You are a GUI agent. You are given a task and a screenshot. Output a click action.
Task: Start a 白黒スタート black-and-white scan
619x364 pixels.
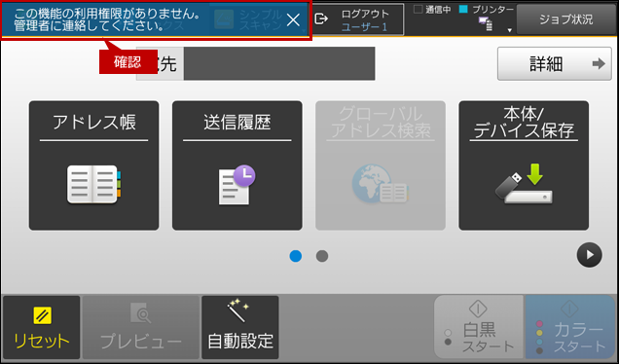[479, 327]
